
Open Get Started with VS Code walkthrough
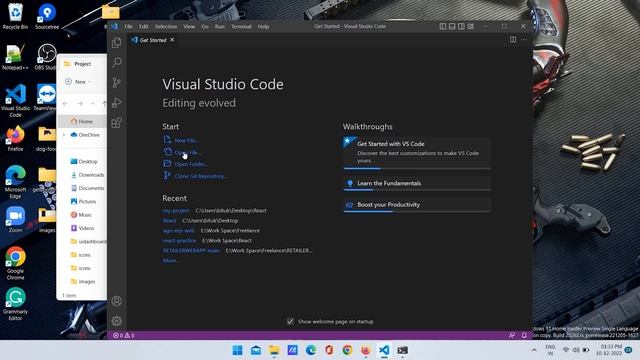click(x=417, y=153)
